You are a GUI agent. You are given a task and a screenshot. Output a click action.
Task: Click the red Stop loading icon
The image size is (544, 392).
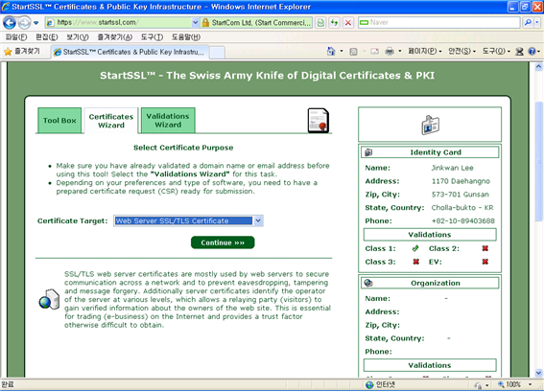pos(348,23)
